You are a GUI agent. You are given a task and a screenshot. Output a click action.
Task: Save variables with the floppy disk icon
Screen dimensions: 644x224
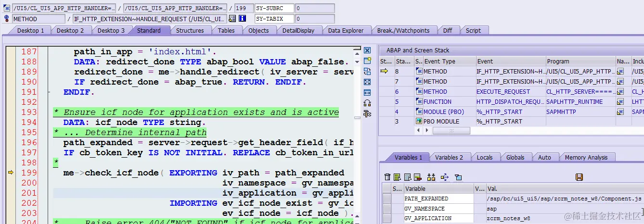(580, 177)
